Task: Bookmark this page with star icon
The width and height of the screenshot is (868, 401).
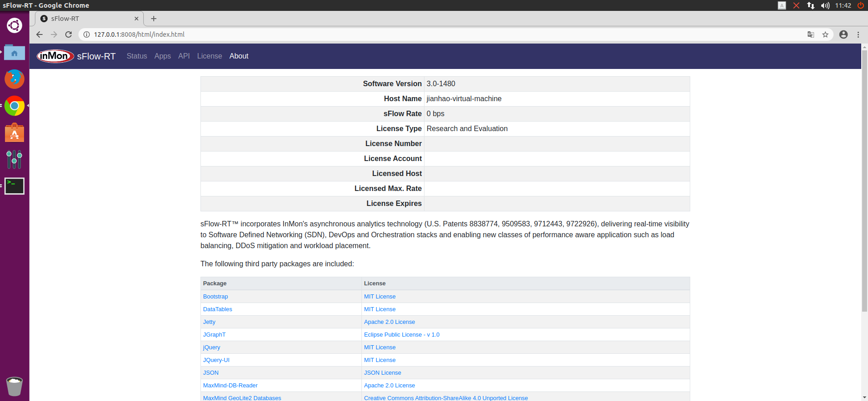Action: (x=825, y=34)
